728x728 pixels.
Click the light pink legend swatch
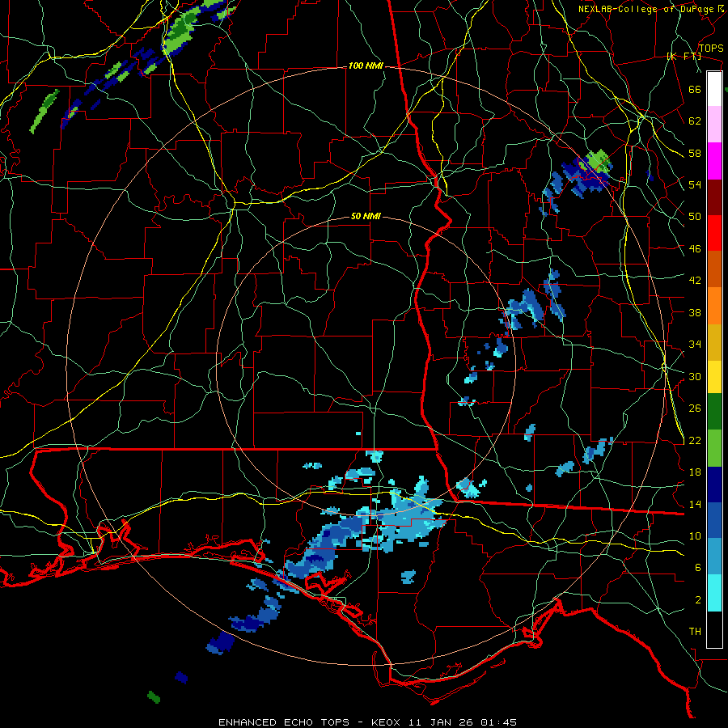[714, 125]
